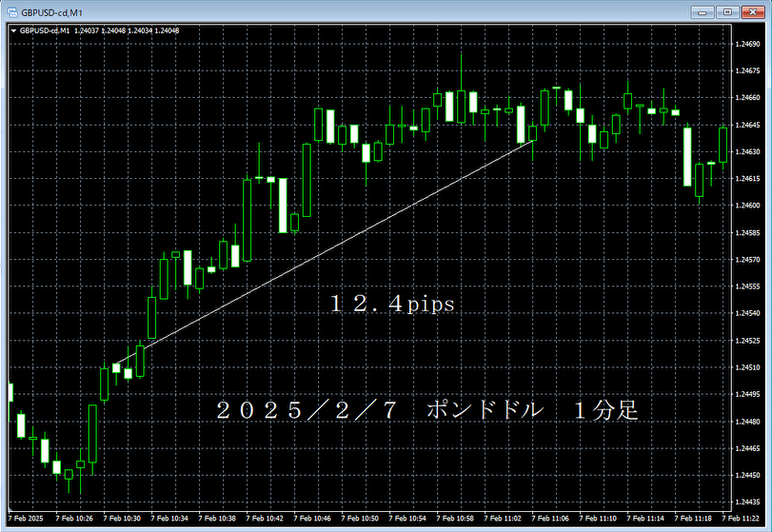Click the '7 Feb 11:10' time axis label
Screen dimensions: 772x532
598,519
